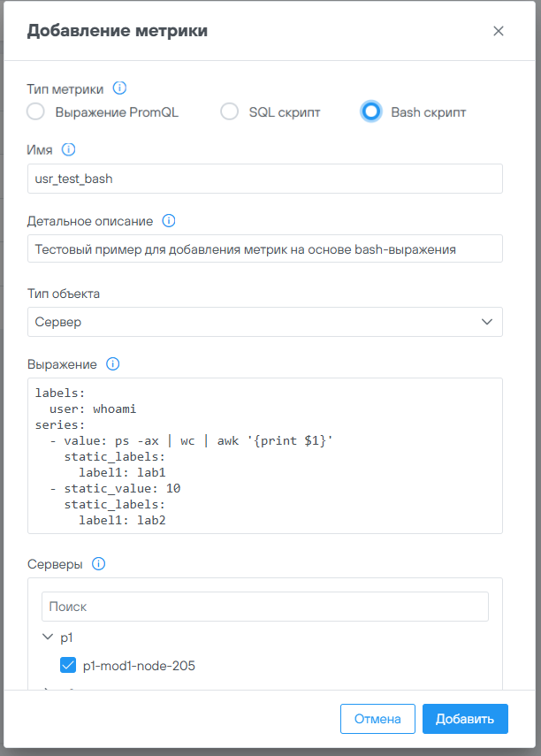Image resolution: width=541 pixels, height=756 pixels.
Task: Click info icon next to Выражение
Action: tap(112, 363)
